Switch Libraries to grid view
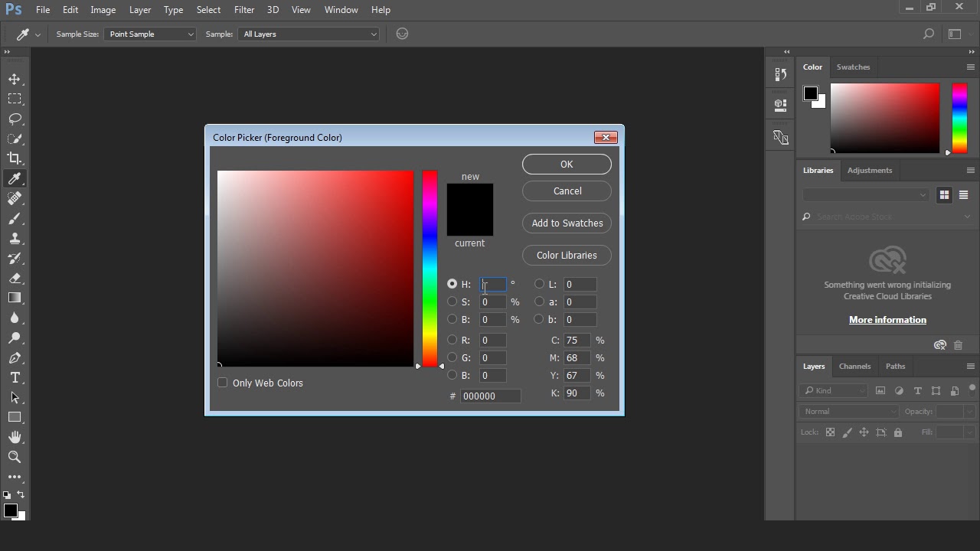The width and height of the screenshot is (980, 551). (944, 195)
